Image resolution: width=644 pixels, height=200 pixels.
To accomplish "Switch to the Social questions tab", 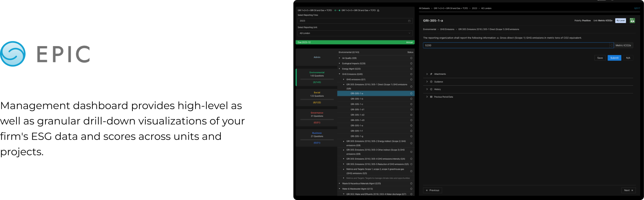I will (x=317, y=97).
